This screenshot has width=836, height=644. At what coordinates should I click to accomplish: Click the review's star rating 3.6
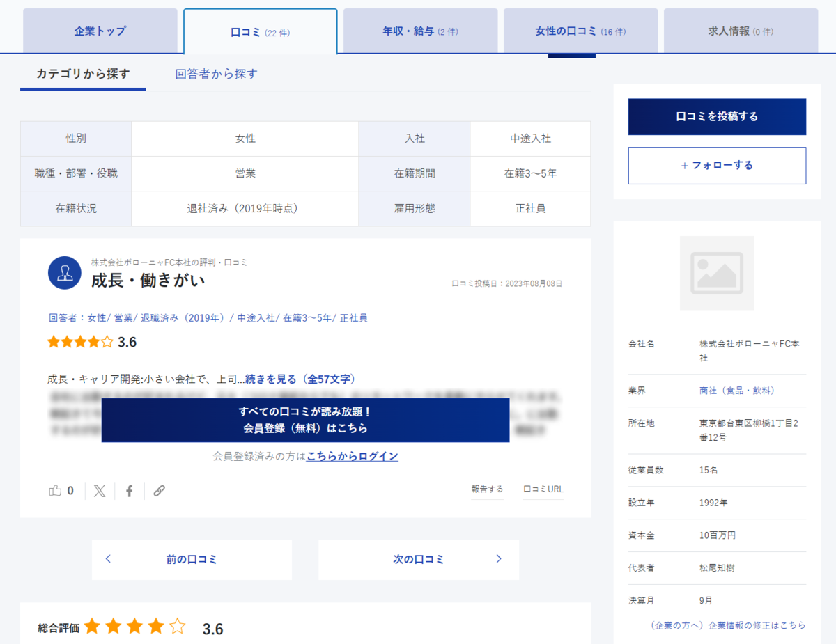coord(92,342)
